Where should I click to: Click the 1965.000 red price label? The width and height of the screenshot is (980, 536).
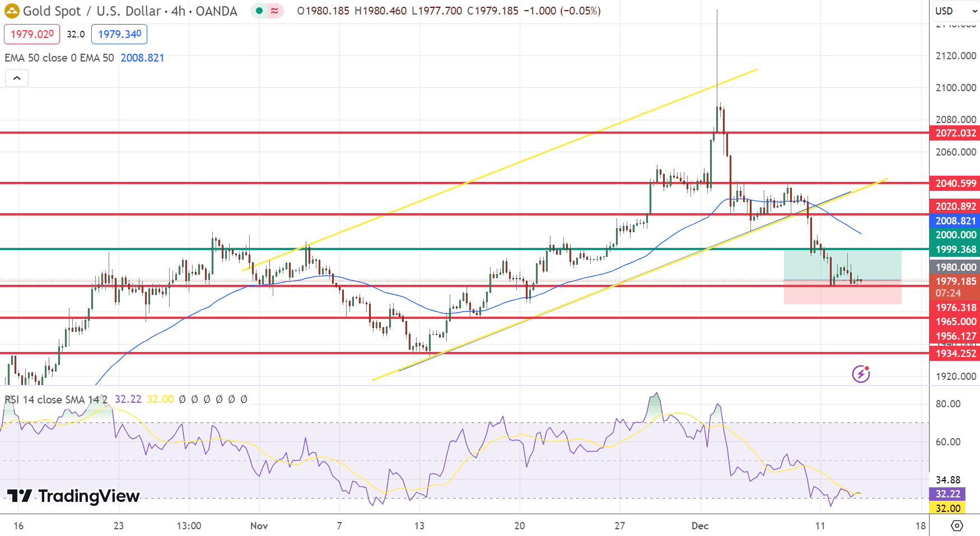click(x=955, y=322)
